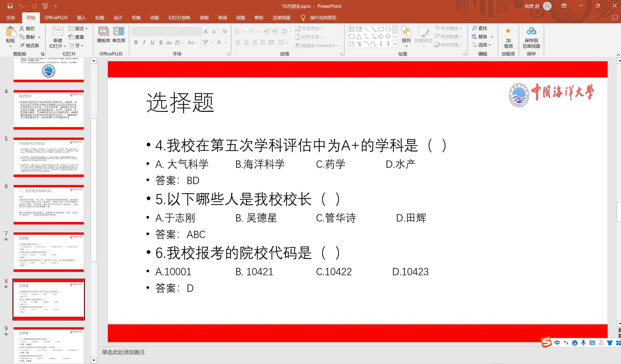621x364 pixels.
Task: Toggle Bold text formatting
Action: click(136, 43)
